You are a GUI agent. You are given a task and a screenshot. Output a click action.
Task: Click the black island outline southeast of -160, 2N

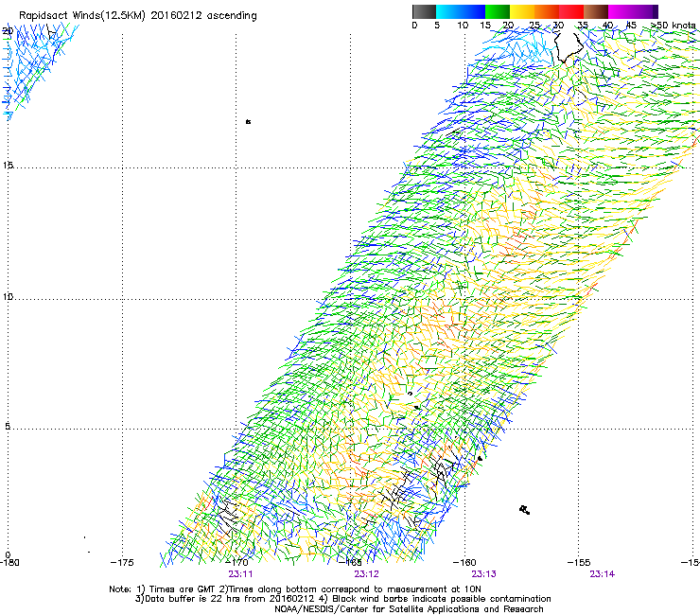pyautogui.click(x=525, y=510)
